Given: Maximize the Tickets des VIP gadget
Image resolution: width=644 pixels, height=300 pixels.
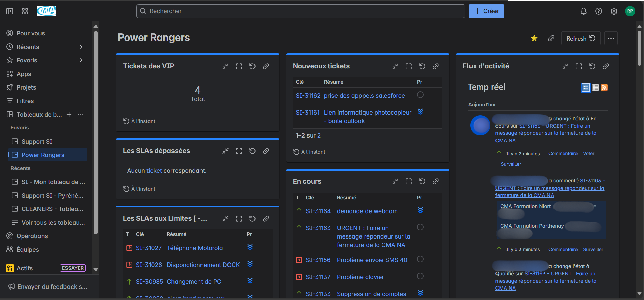Looking at the screenshot, I should point(239,66).
